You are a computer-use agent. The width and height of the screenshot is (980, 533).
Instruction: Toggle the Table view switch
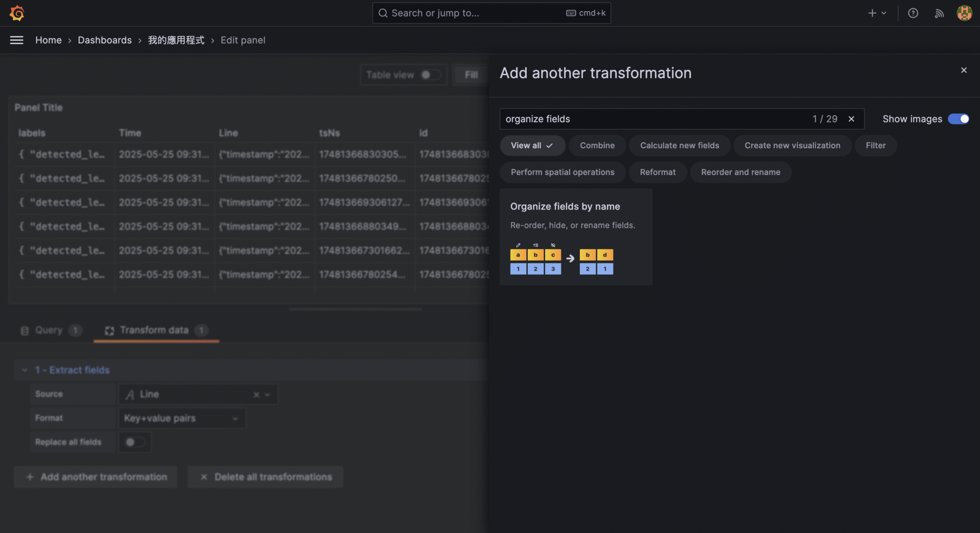[430, 75]
